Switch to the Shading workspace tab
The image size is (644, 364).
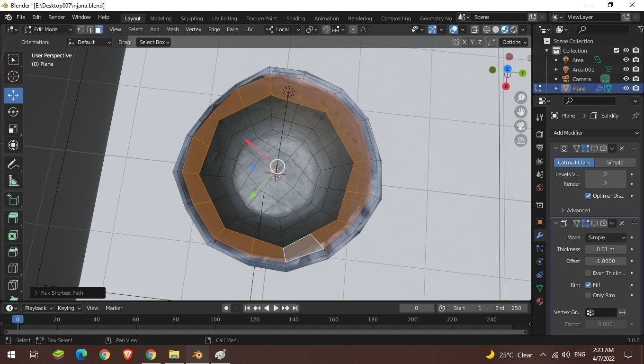coord(295,18)
